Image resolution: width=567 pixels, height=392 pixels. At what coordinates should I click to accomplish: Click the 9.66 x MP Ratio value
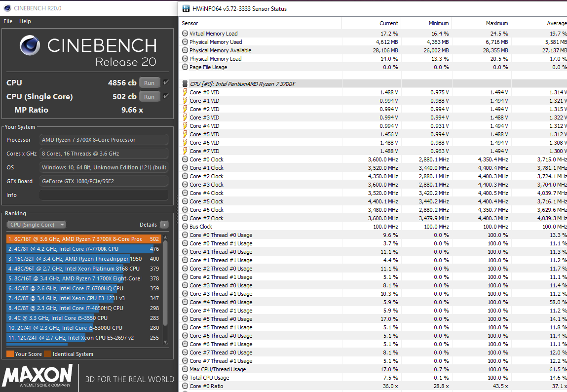132,110
